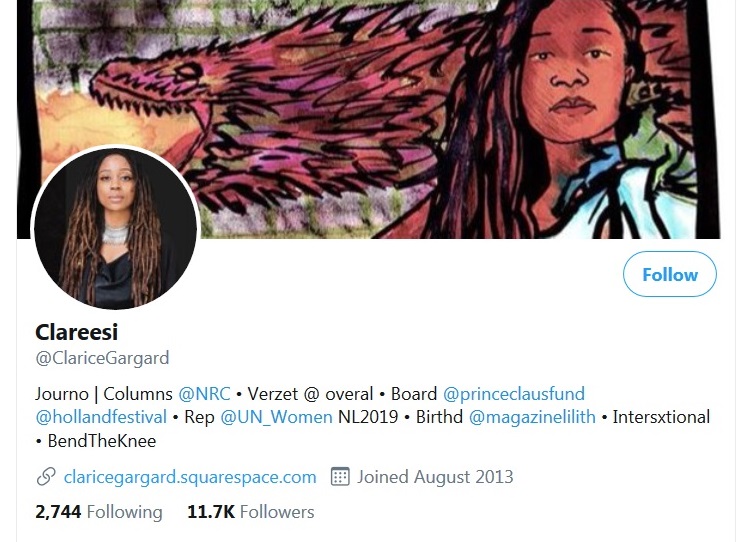This screenshot has height=542, width=752.
Task: Visit the @princeclausfund profile link
Action: (x=514, y=394)
